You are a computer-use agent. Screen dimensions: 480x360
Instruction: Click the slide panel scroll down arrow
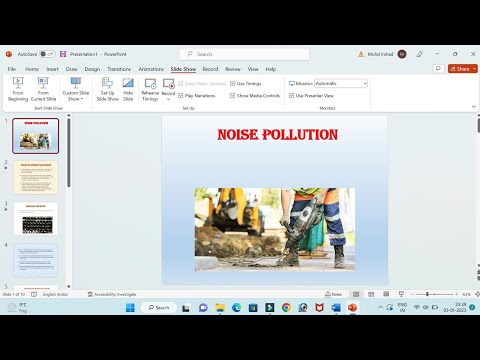point(69,286)
